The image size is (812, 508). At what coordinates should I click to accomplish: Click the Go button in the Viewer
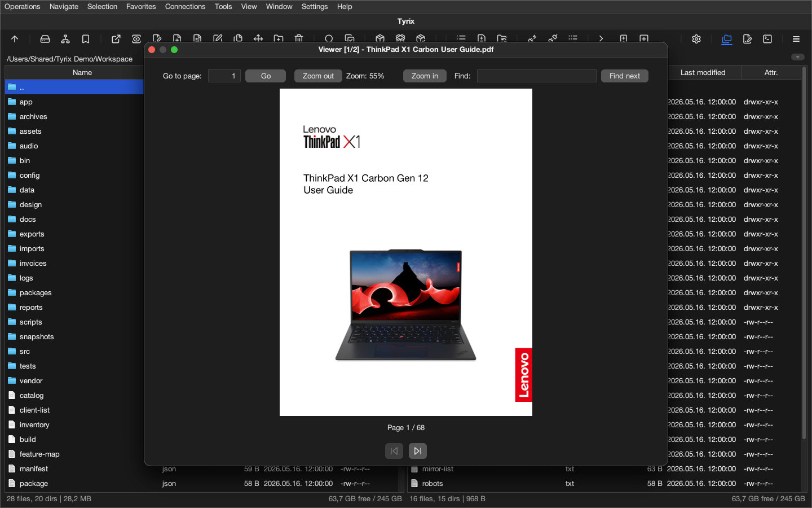(x=266, y=76)
